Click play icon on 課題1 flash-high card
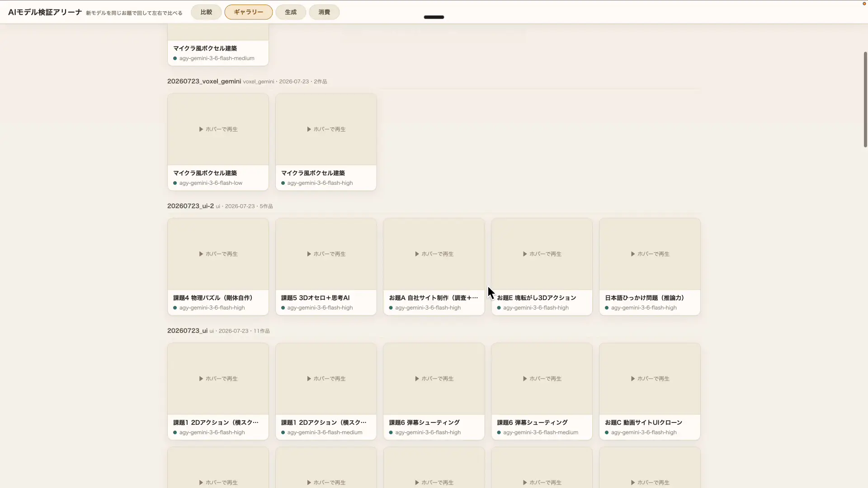Viewport: 868px width, 488px height. (201, 379)
